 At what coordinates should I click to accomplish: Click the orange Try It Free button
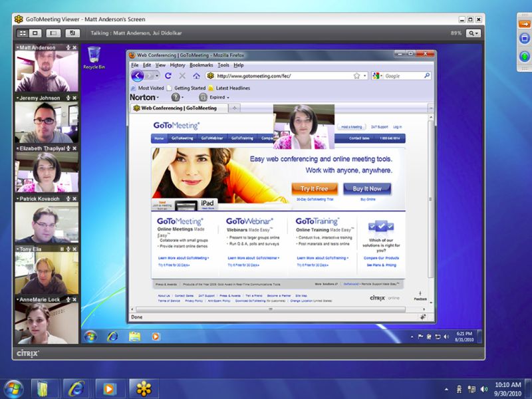coord(315,189)
